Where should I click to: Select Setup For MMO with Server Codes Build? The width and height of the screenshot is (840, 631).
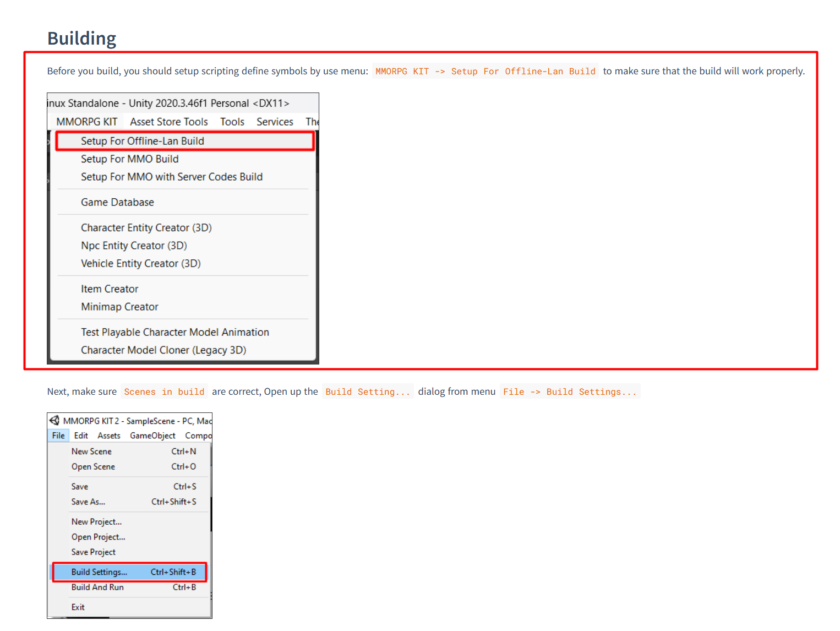click(172, 176)
